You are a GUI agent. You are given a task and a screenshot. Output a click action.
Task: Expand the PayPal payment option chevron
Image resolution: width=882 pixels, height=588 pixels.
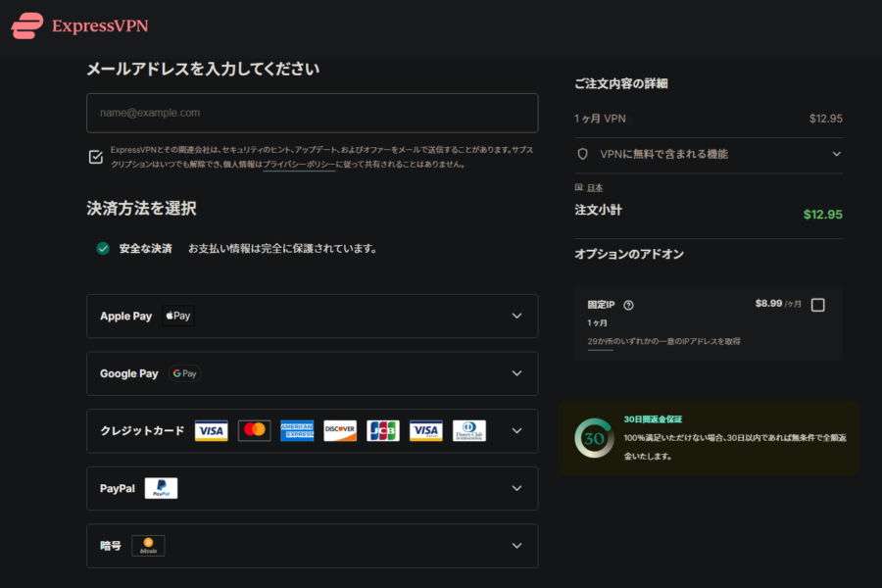pyautogui.click(x=516, y=488)
